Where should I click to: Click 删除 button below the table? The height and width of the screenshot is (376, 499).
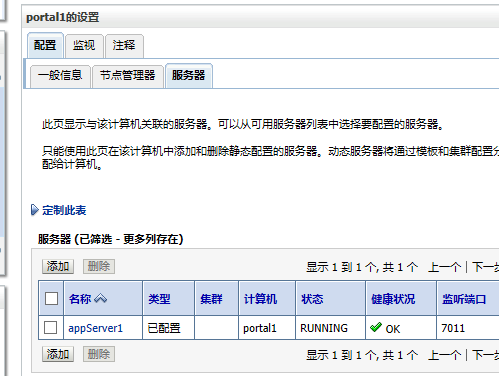point(99,354)
